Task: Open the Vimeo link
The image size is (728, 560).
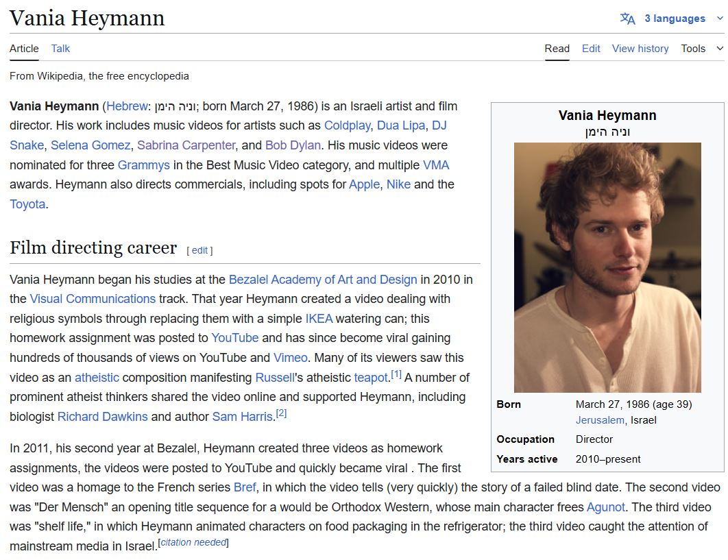Action: pos(290,358)
